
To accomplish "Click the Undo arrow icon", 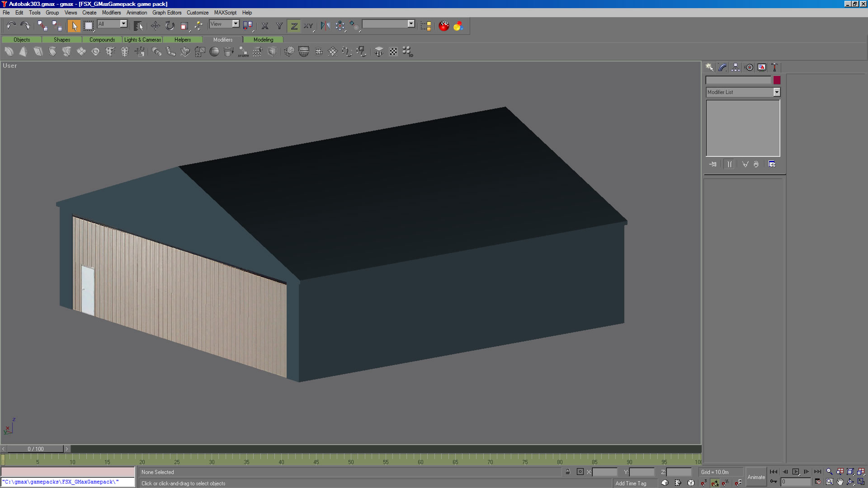I will click(11, 26).
